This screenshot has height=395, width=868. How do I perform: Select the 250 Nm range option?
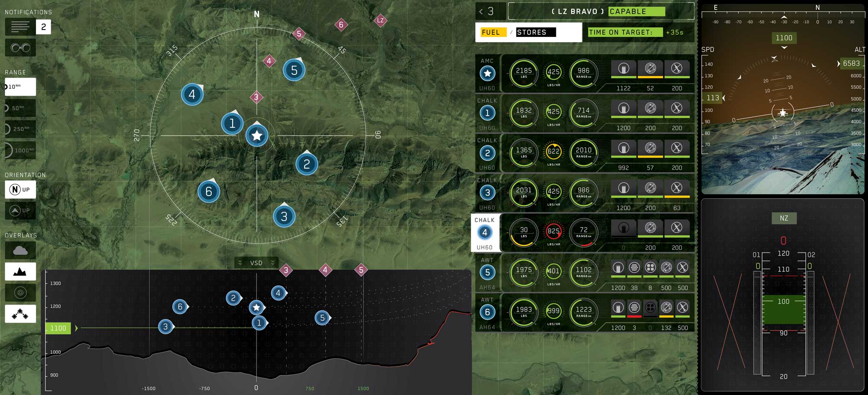coord(20,129)
